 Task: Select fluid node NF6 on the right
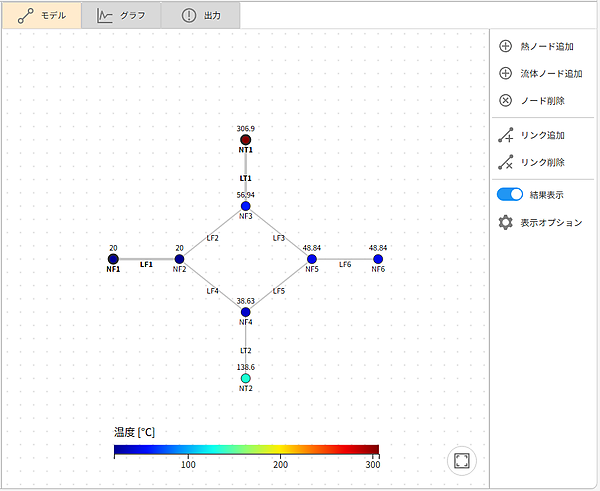(378, 259)
